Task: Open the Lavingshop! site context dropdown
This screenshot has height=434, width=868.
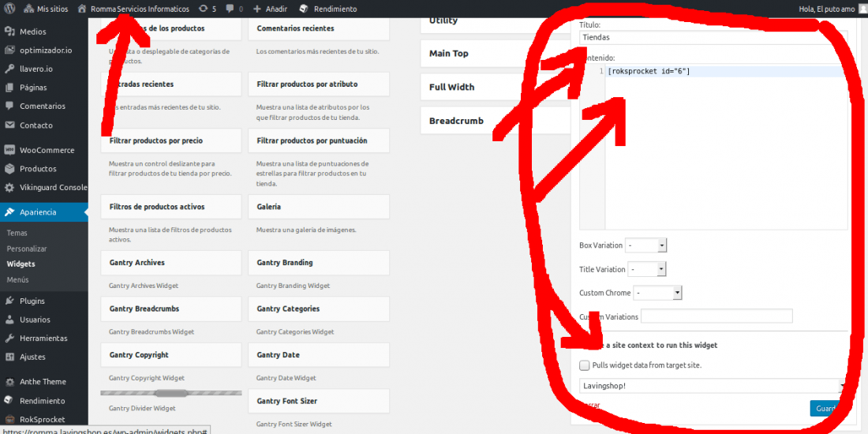Action: point(713,385)
